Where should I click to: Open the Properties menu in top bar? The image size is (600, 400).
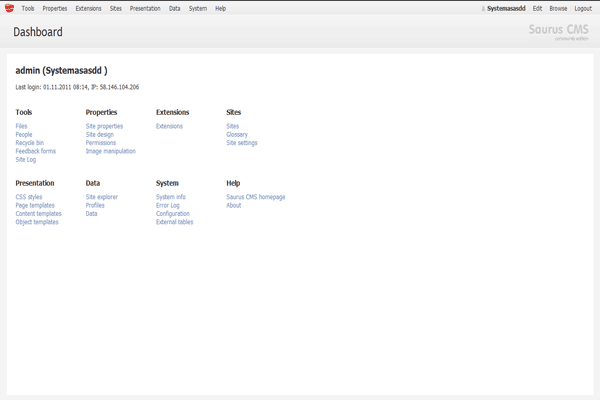coord(55,8)
